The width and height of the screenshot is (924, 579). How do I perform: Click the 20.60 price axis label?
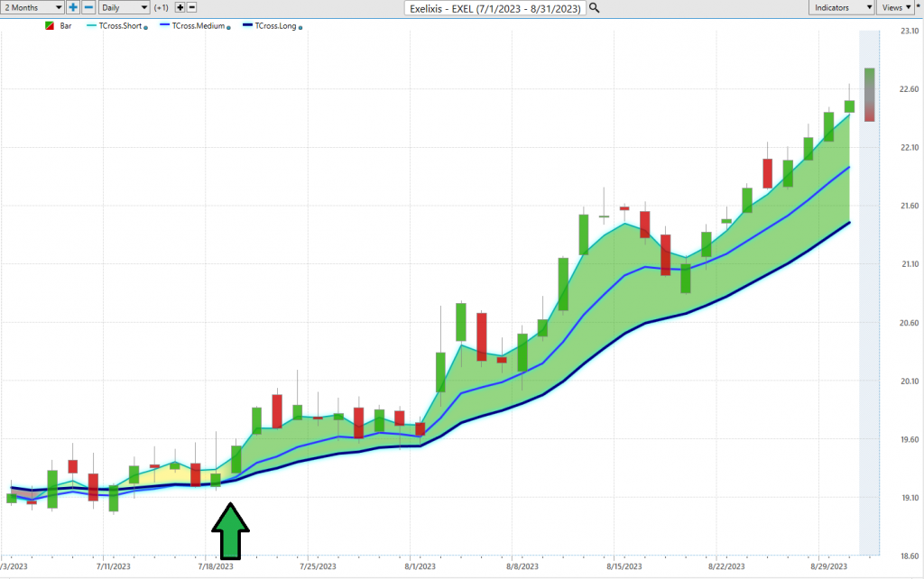point(910,323)
